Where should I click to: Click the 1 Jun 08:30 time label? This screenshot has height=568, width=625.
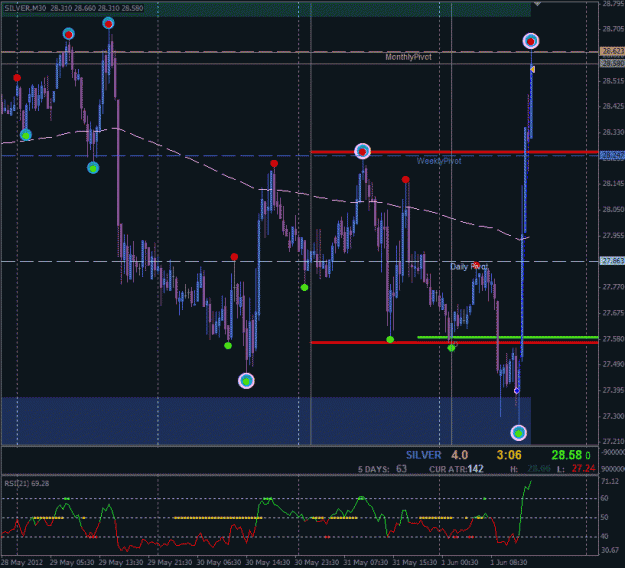509,563
